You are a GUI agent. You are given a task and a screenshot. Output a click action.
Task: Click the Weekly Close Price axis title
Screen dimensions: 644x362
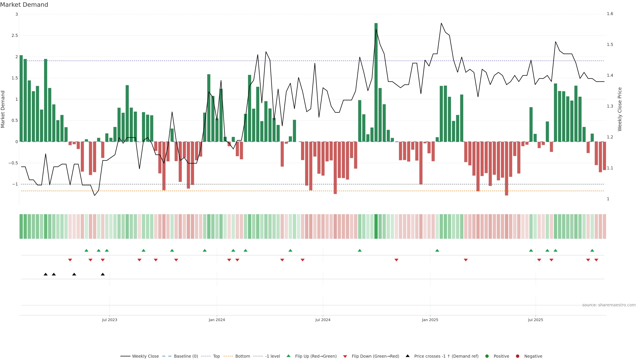(620, 109)
